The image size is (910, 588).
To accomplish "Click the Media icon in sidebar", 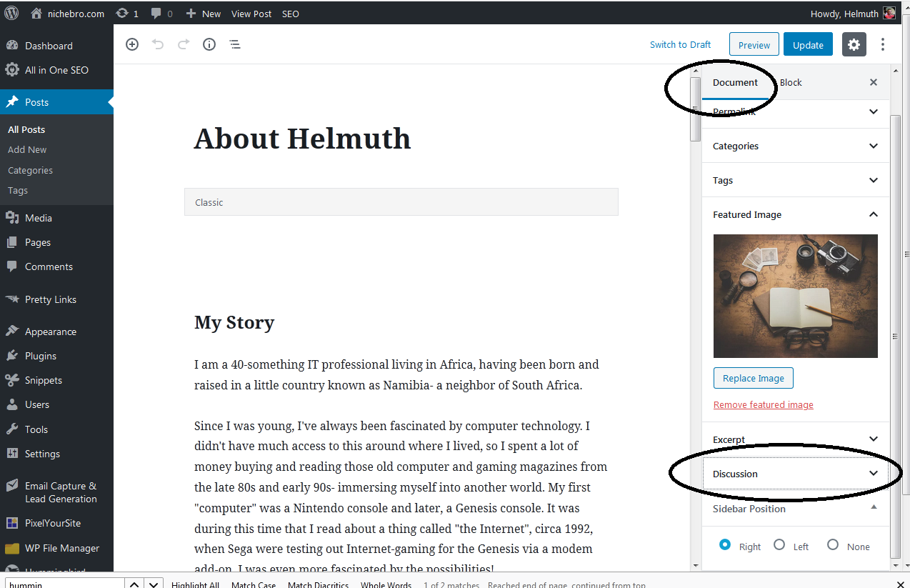I will point(12,218).
